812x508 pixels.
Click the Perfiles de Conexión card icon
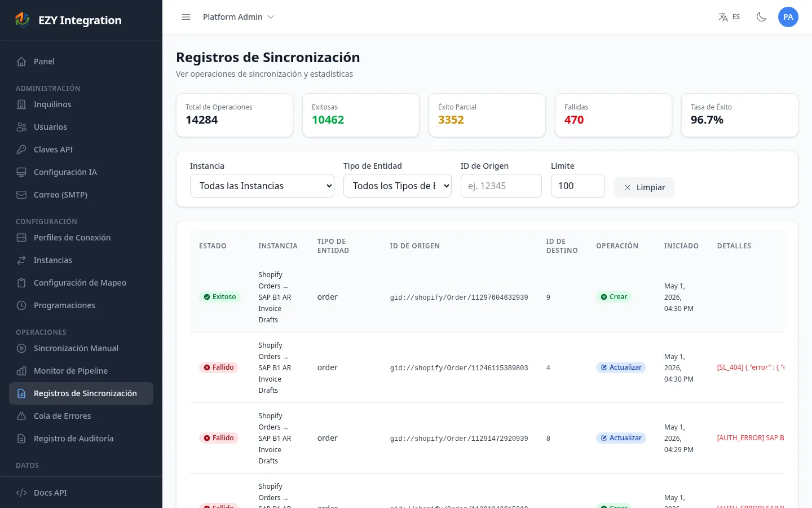[21, 238]
